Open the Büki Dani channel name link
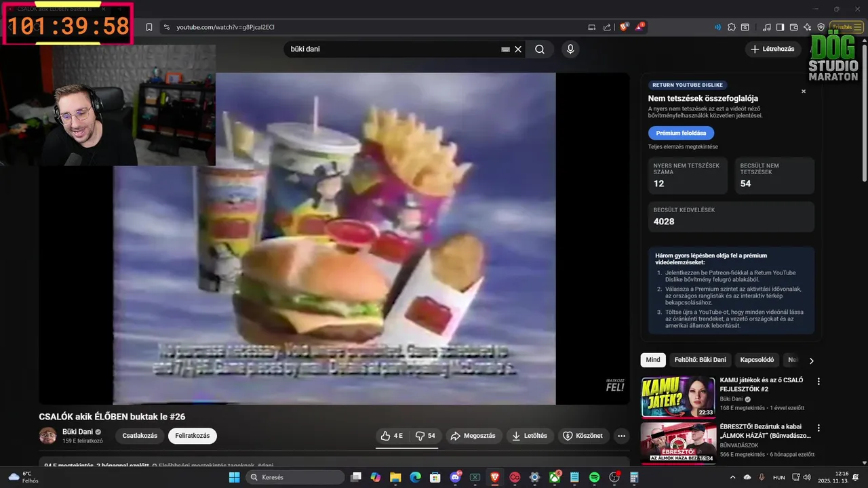 click(77, 432)
